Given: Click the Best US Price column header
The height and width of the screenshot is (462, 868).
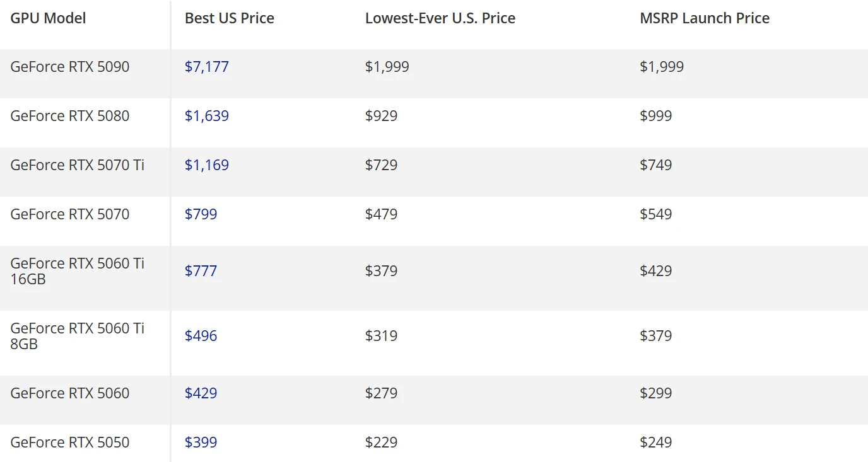Looking at the screenshot, I should point(230,18).
